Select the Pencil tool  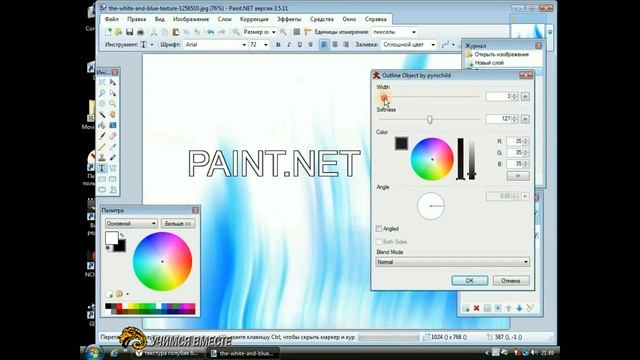[x=102, y=147]
